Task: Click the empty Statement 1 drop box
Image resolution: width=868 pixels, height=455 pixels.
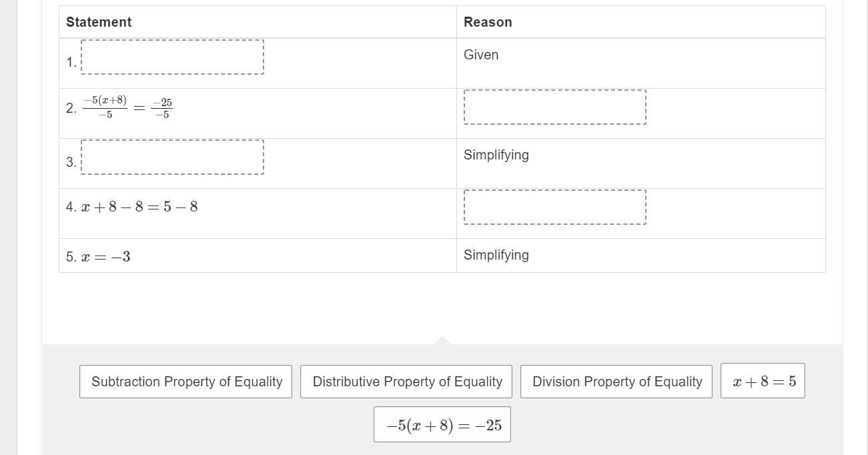Action: tap(172, 57)
